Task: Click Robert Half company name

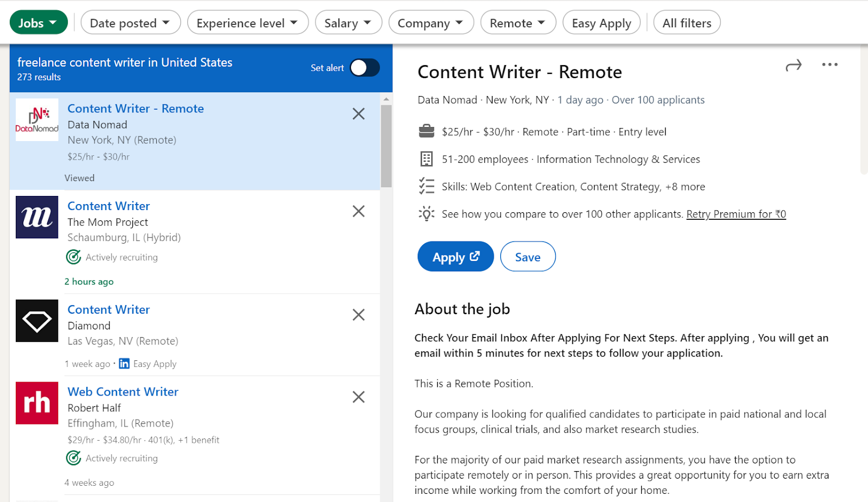Action: (94, 408)
